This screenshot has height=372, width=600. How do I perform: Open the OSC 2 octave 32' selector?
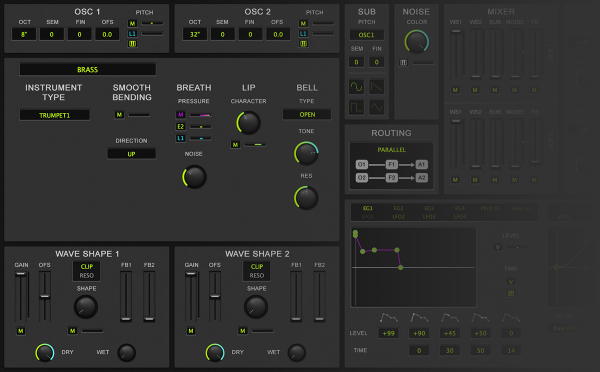[x=195, y=34]
